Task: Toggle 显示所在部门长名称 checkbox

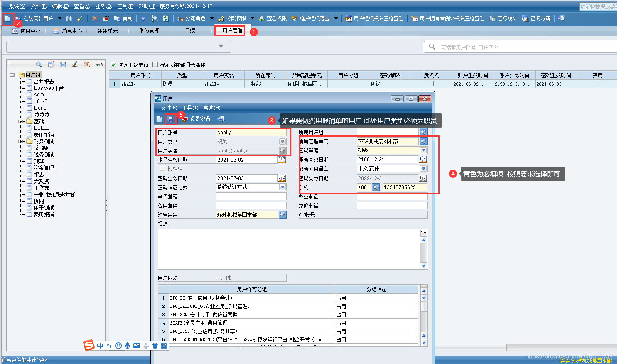Action: pyautogui.click(x=155, y=64)
